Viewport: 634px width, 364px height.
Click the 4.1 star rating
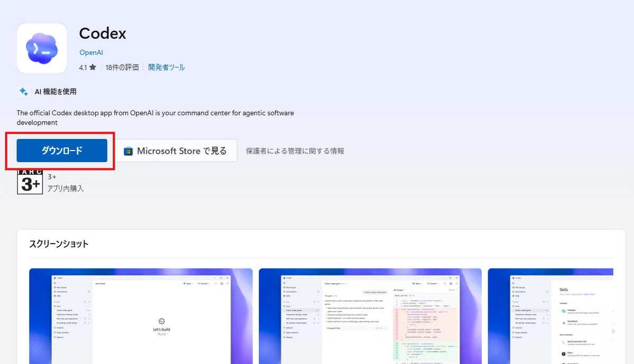88,68
